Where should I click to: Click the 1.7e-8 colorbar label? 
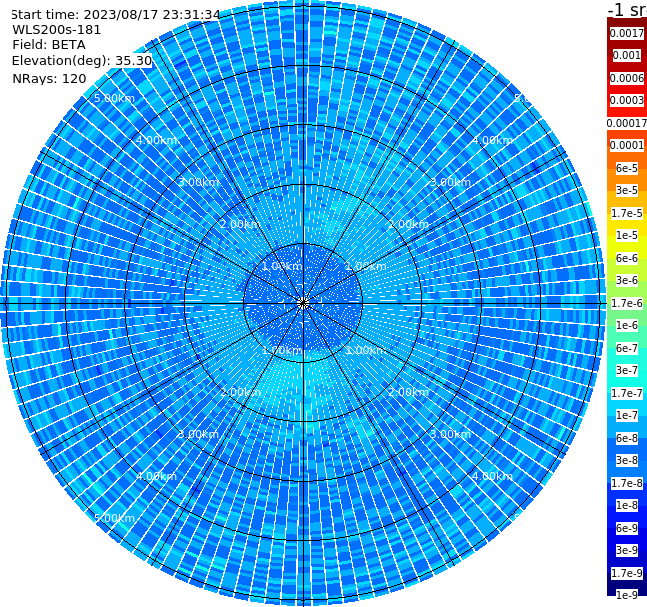click(x=627, y=483)
